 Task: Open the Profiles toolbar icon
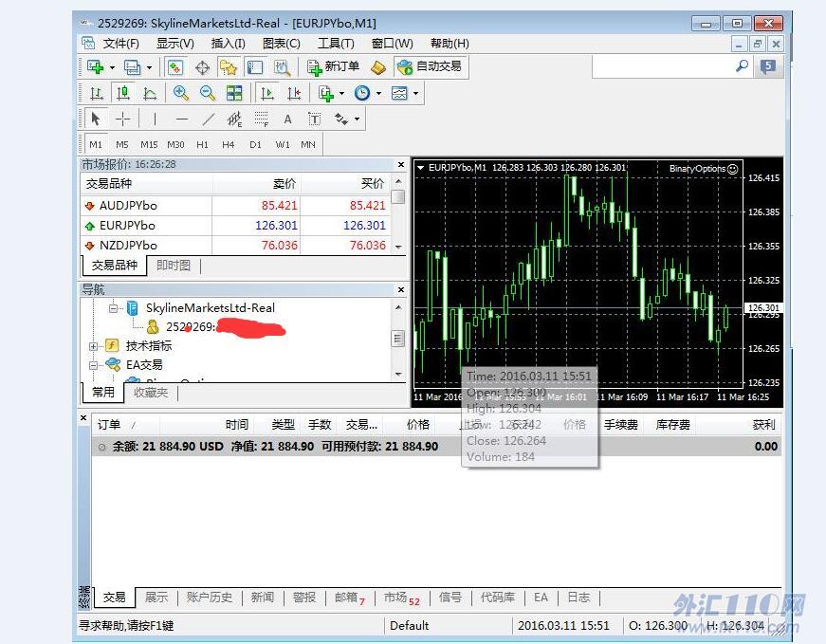[x=132, y=67]
